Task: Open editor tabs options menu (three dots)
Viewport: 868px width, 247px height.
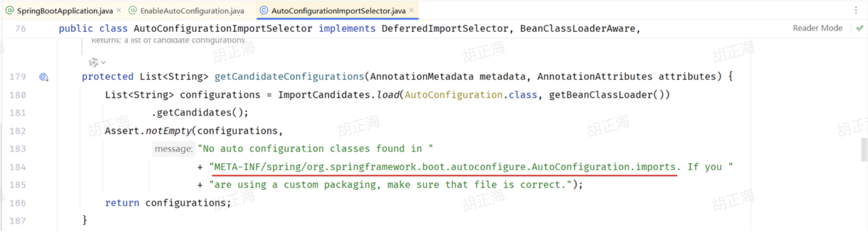Action: (856, 10)
